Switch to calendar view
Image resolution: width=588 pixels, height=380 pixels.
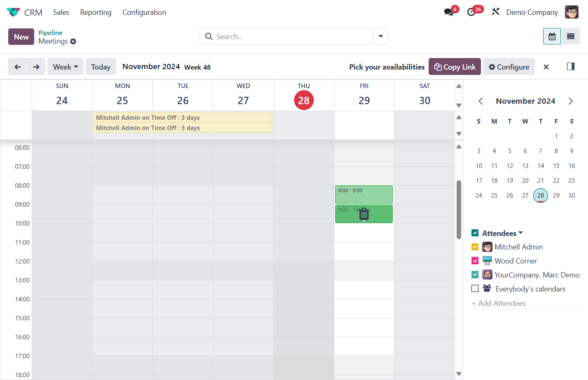click(552, 37)
